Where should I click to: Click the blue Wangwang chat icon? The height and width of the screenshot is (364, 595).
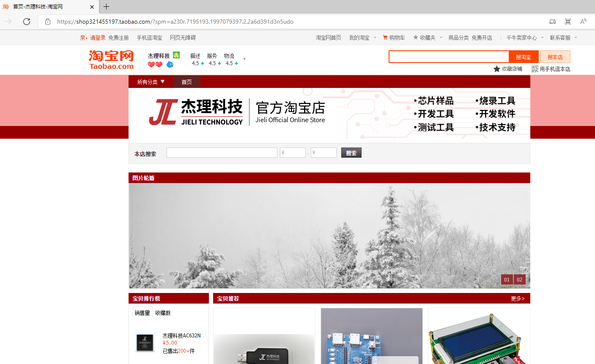pos(170,64)
